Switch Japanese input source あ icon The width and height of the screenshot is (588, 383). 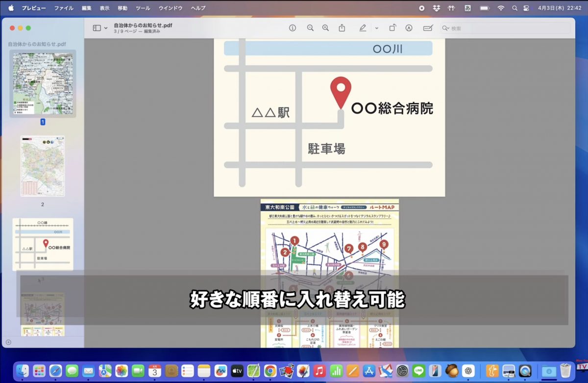[x=467, y=8]
